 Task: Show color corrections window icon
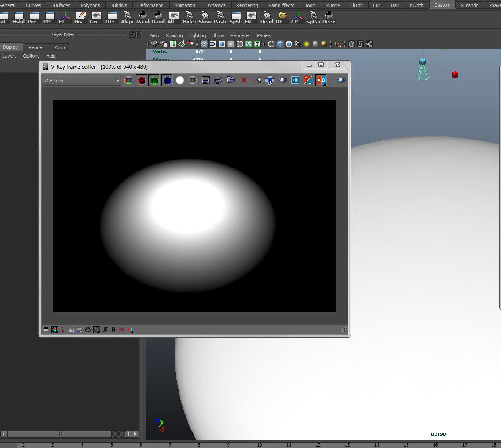coord(46,330)
